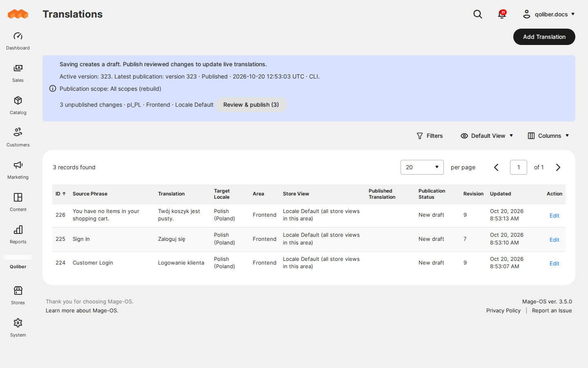The height and width of the screenshot is (368, 588).
Task: Expand the Columns dropdown
Action: click(548, 136)
